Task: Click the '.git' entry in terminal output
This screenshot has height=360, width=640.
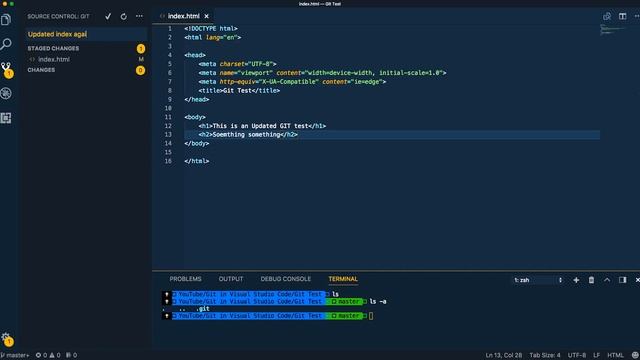Action: (202, 309)
